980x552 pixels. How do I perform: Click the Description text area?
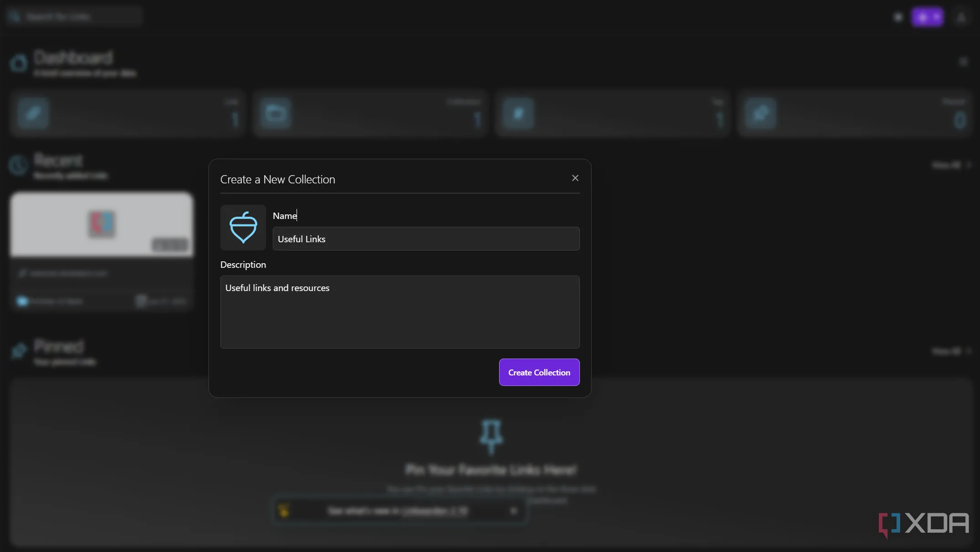[x=400, y=312]
